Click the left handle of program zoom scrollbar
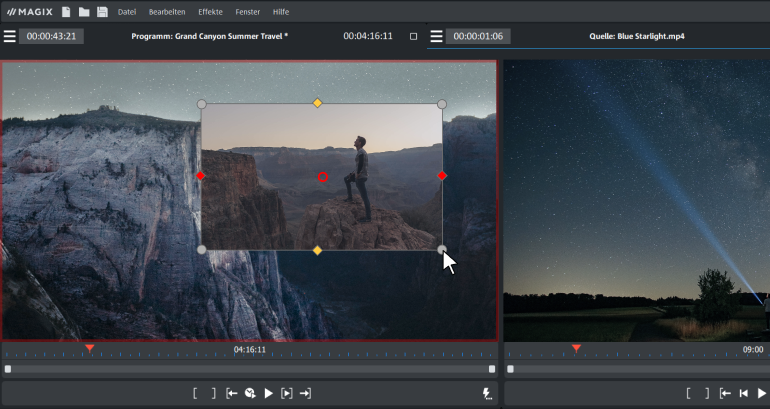 pyautogui.click(x=8, y=369)
